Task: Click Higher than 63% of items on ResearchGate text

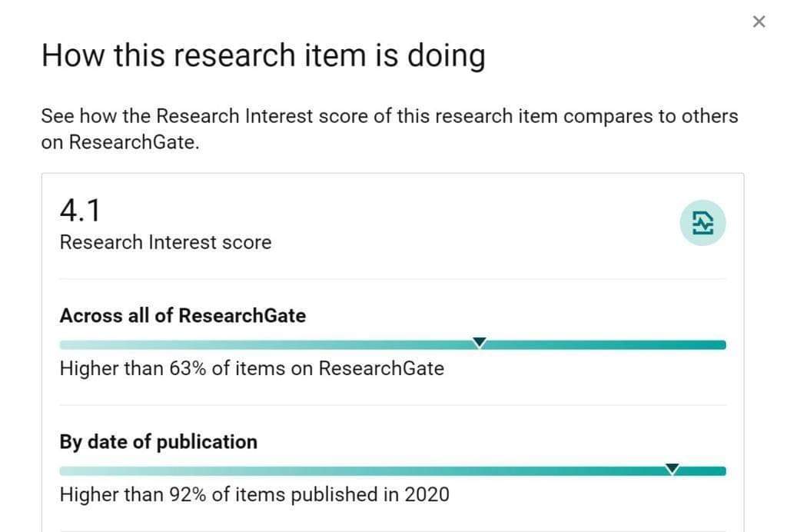Action: point(252,368)
